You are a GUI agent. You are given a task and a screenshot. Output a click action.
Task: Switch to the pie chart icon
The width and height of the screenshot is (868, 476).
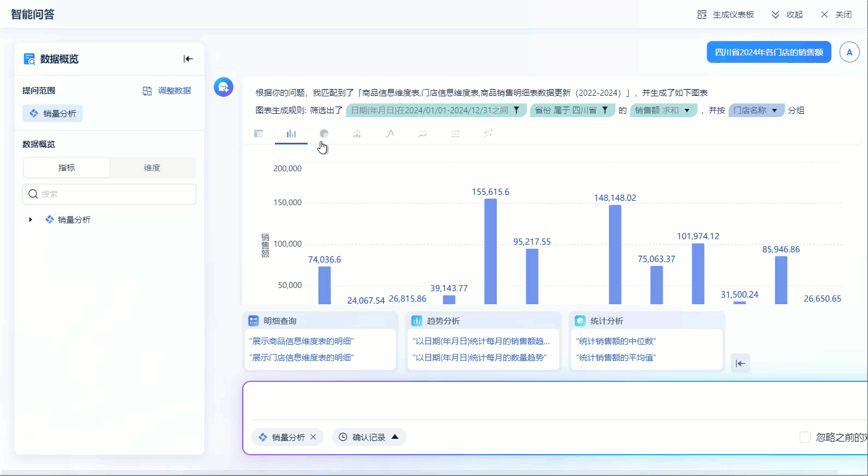(x=324, y=133)
